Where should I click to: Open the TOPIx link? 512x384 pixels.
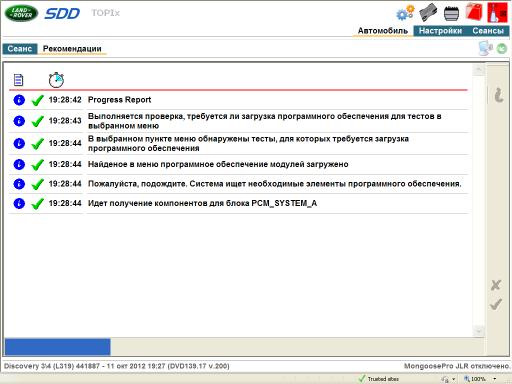point(105,13)
